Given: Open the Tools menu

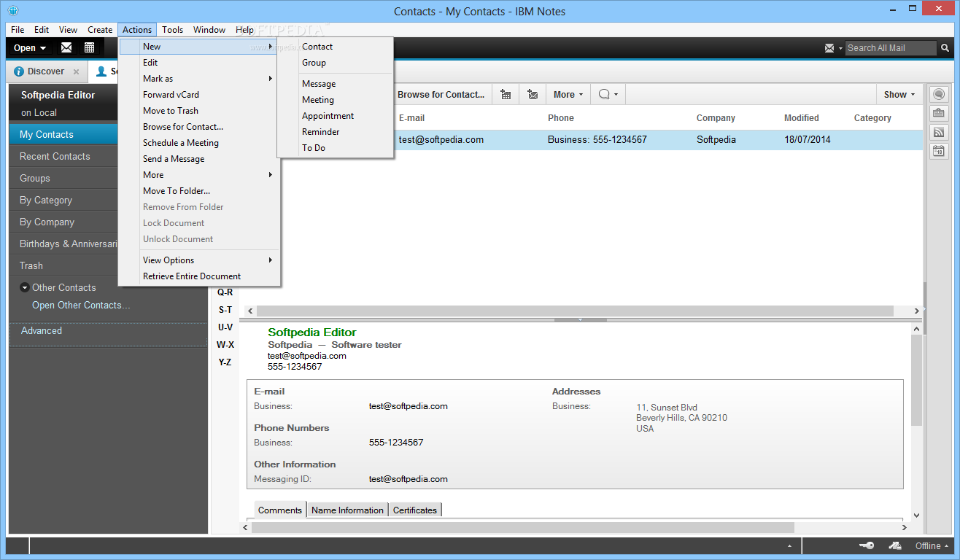Looking at the screenshot, I should 172,30.
